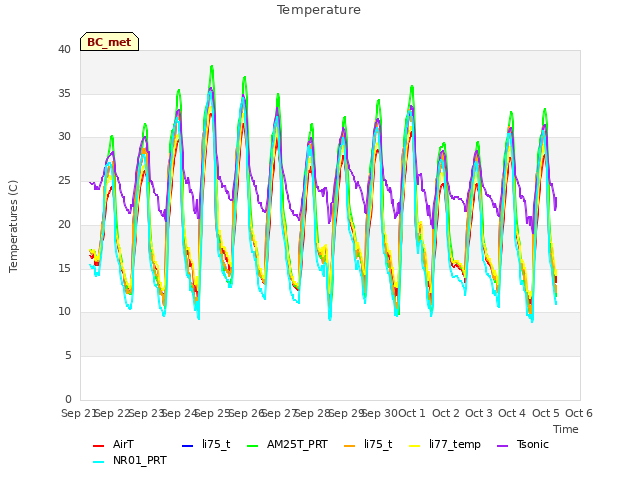Screen dimensions: 640x480
Task: Click the red AirT legend swatch
Action: (x=98, y=446)
